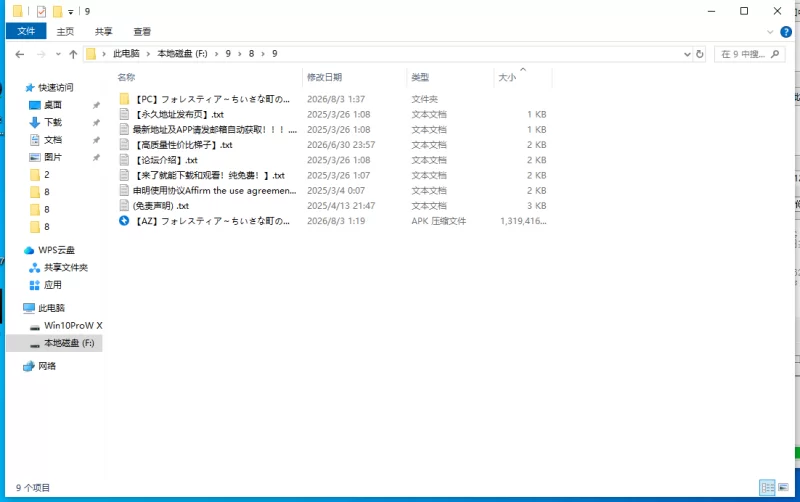Expand the ribbon chevron
This screenshot has height=502, width=800.
(770, 32)
